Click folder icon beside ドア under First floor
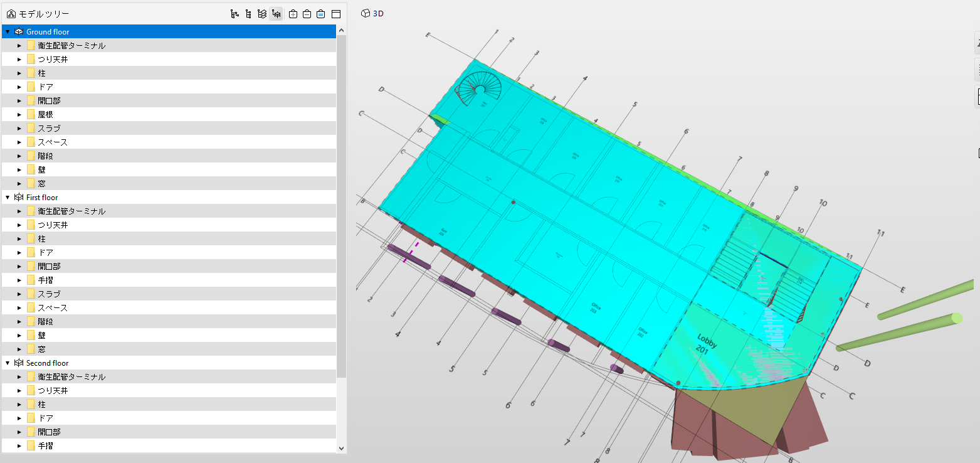980x463 pixels. (31, 252)
